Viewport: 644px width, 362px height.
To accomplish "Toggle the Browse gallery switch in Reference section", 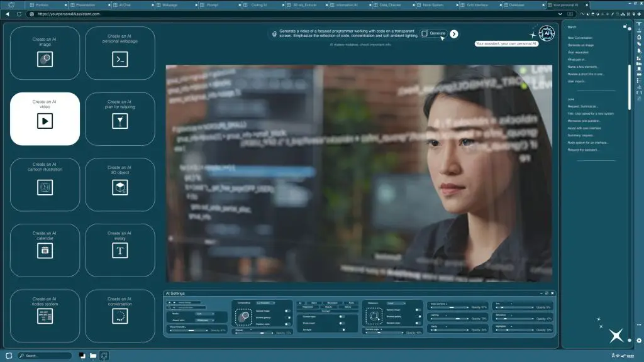I will pos(418,317).
